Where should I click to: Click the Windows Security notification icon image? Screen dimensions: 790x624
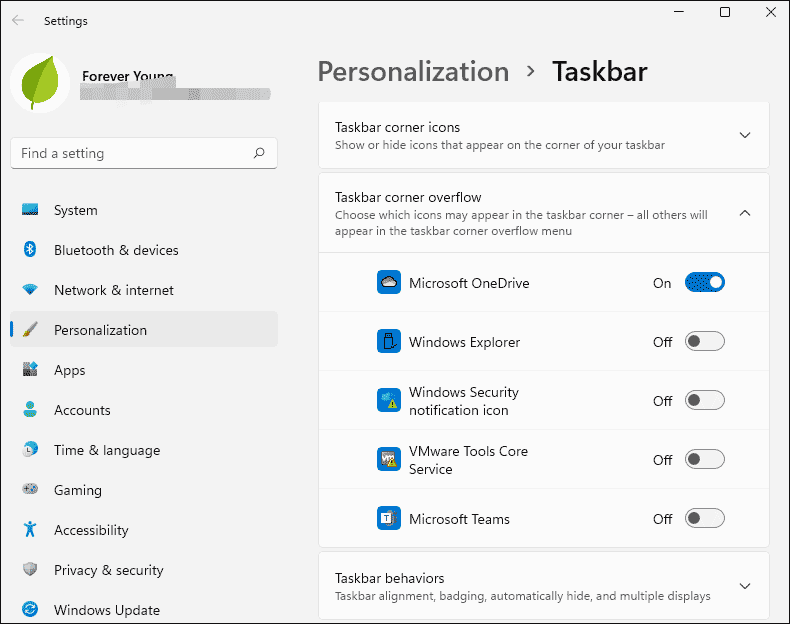[389, 400]
